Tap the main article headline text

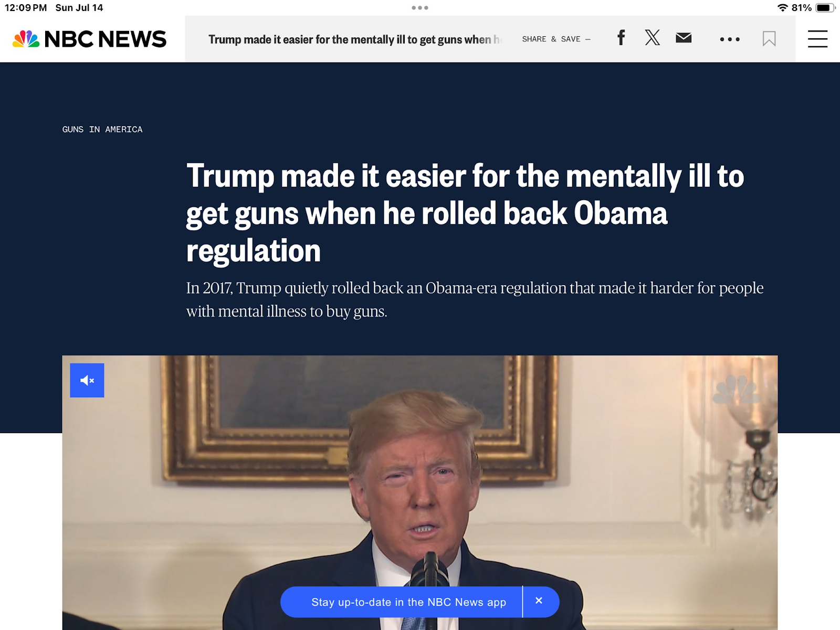pyautogui.click(x=465, y=213)
